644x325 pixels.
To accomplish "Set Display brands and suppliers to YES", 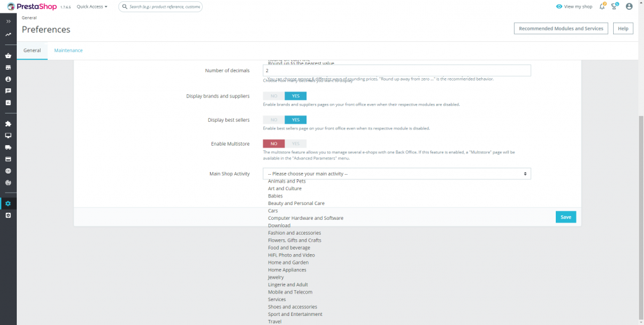I will [x=296, y=96].
